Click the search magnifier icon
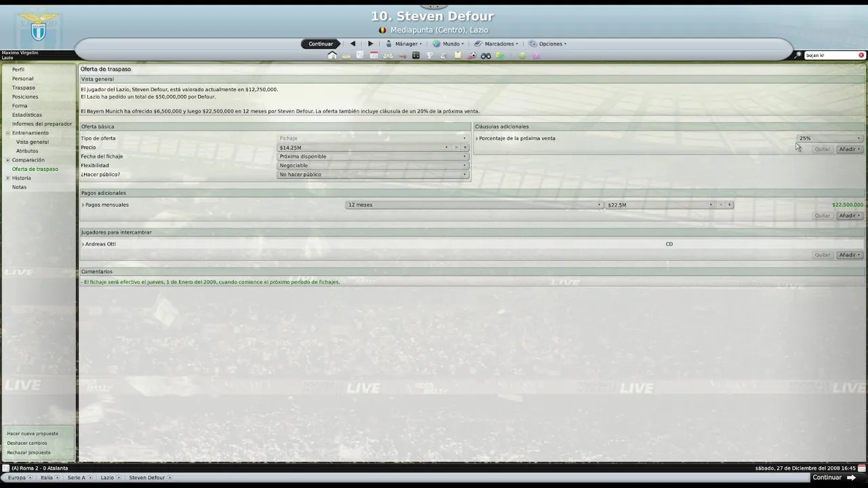The image size is (868, 488). 799,55
